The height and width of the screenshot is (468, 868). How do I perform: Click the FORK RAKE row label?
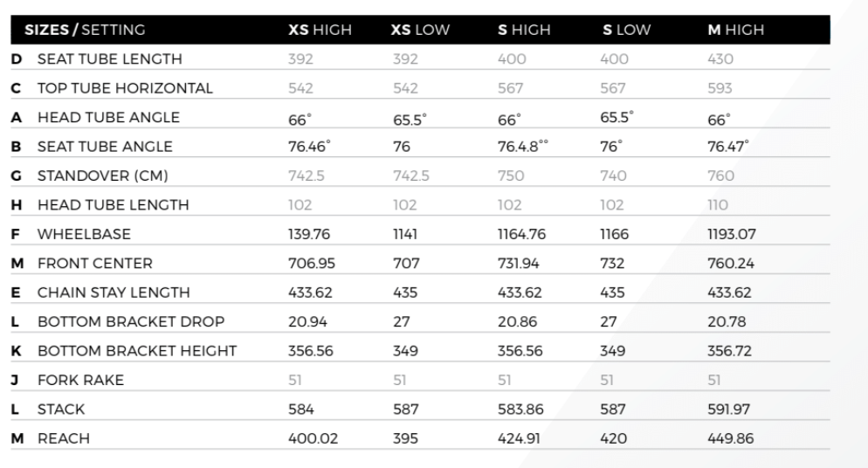click(x=80, y=380)
